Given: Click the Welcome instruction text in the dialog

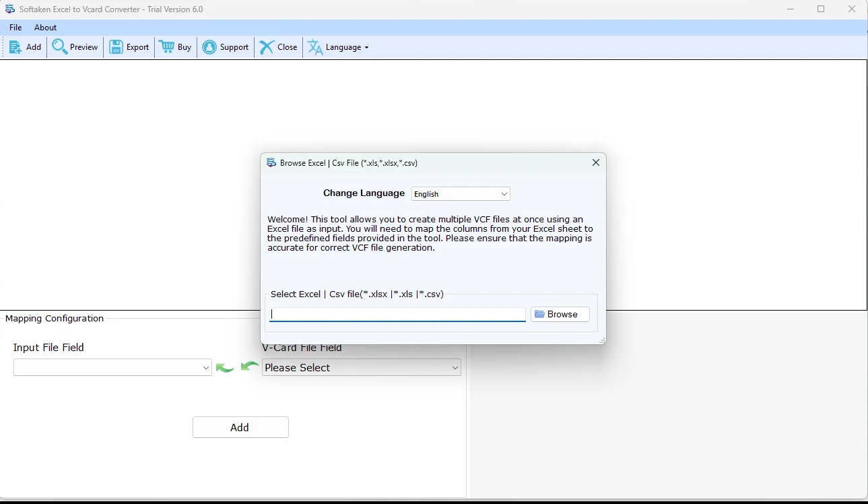Looking at the screenshot, I should [x=430, y=234].
